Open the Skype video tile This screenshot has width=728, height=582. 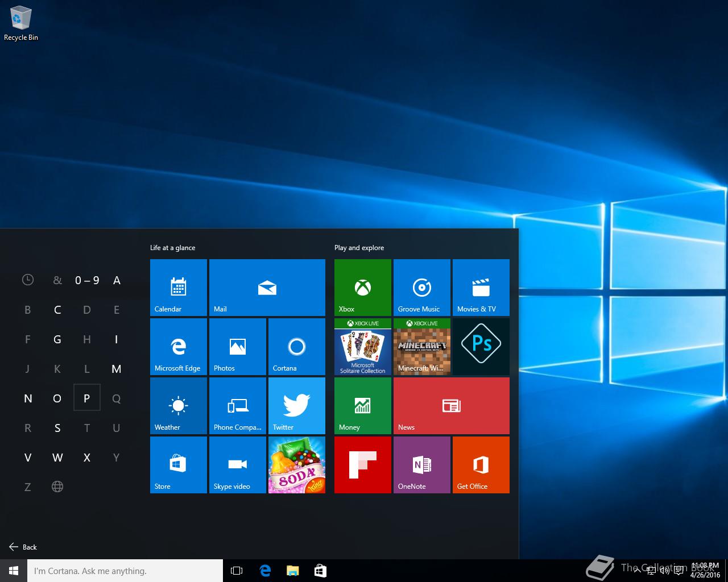(x=238, y=465)
